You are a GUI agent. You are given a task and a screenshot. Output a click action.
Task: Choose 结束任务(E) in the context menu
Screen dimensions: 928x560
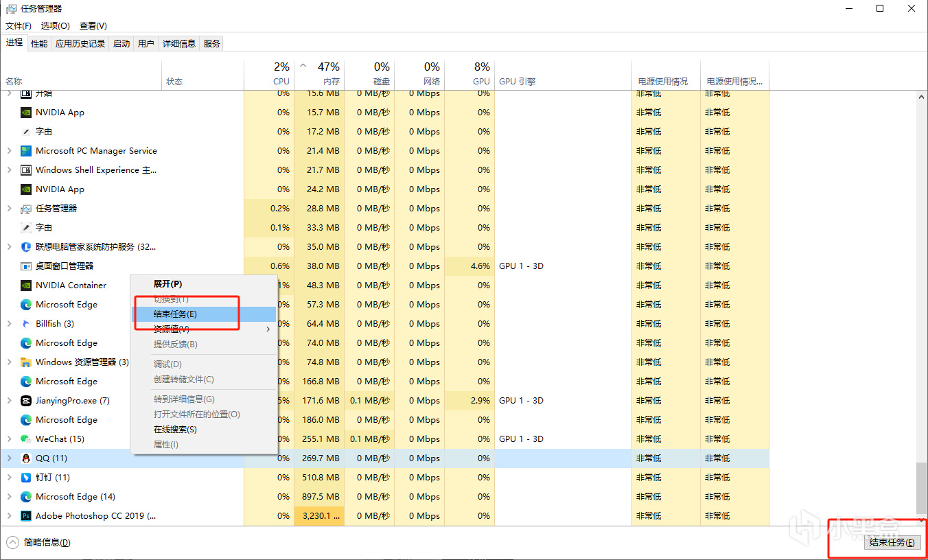(x=205, y=314)
